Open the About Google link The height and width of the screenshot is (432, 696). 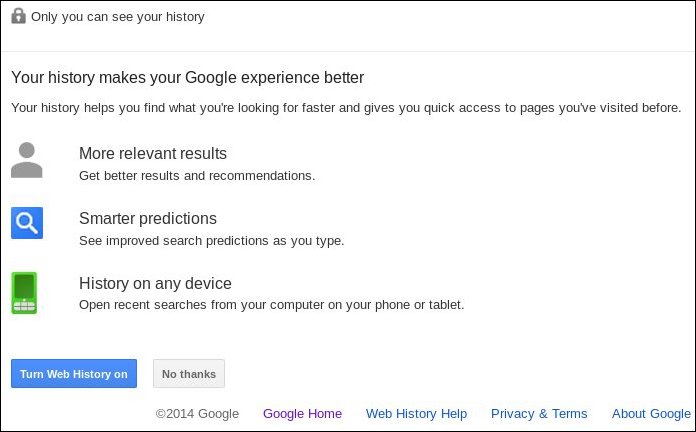coord(651,413)
